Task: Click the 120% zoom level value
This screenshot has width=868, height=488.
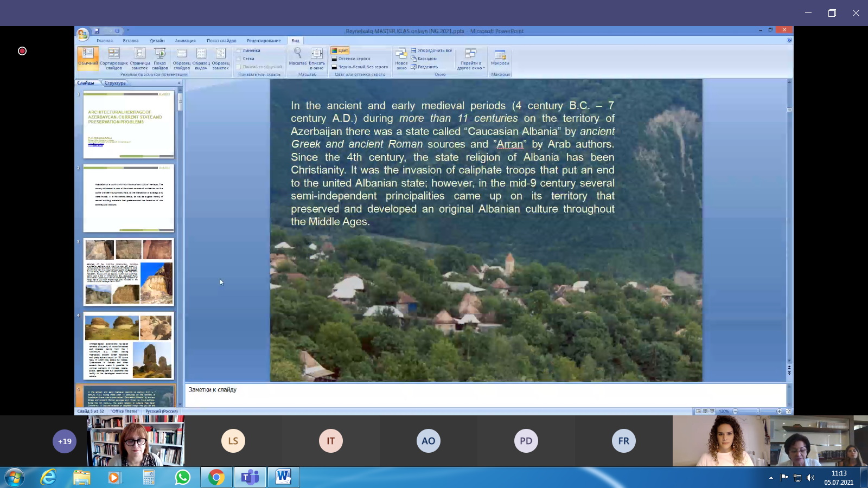Action: point(724,412)
